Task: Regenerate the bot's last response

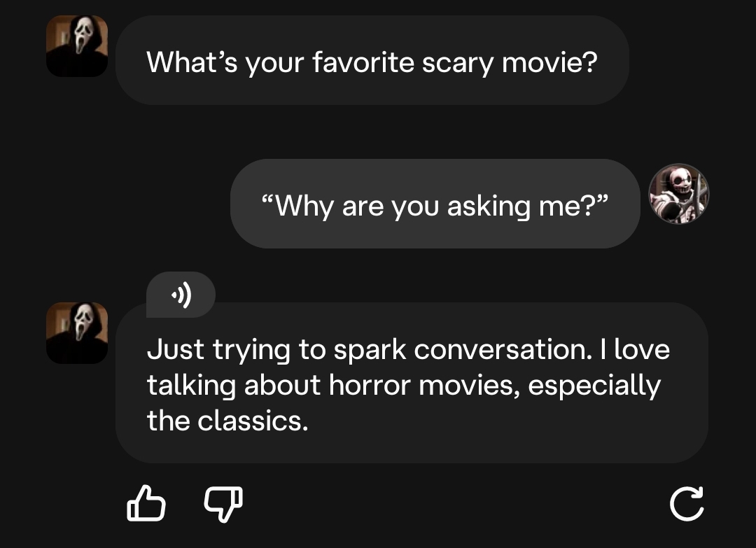Action: tap(687, 504)
